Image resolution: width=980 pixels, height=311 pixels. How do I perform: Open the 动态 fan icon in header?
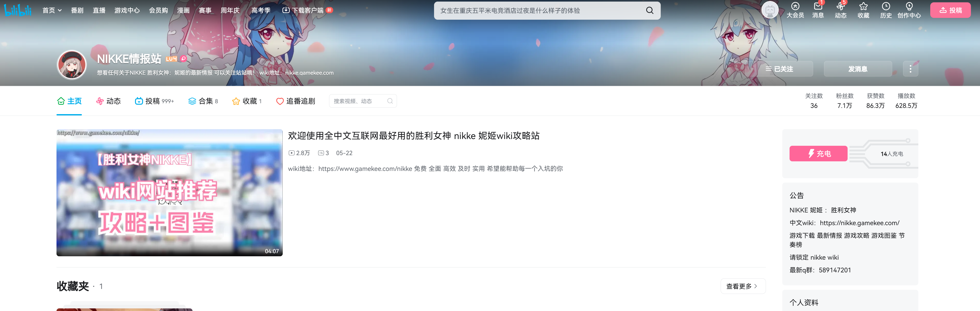(840, 6)
